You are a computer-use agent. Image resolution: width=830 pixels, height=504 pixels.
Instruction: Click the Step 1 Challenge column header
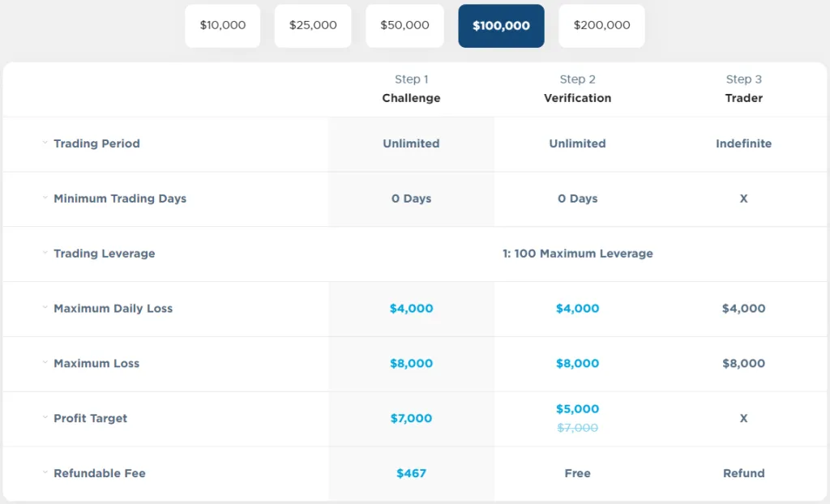pos(411,89)
